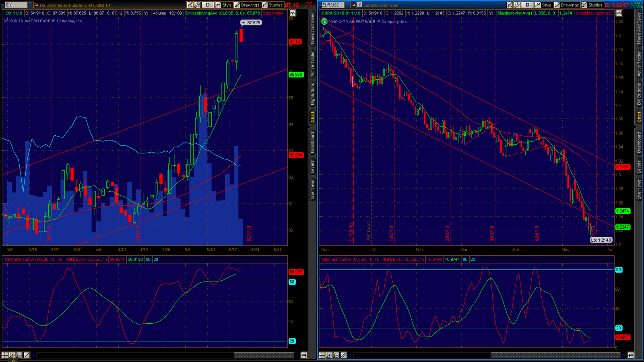Click the clipboard color-link icon beside the EUR/USD symbol

click(x=353, y=5)
